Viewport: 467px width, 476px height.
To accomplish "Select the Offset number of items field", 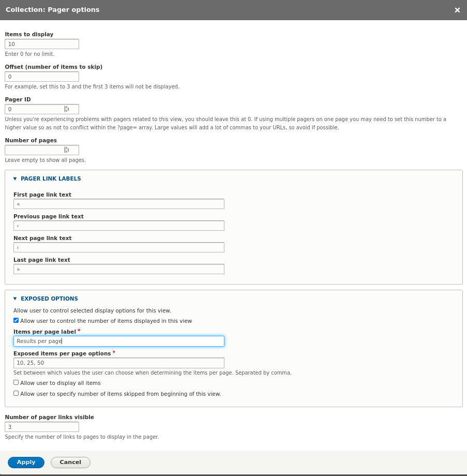I will point(41,76).
